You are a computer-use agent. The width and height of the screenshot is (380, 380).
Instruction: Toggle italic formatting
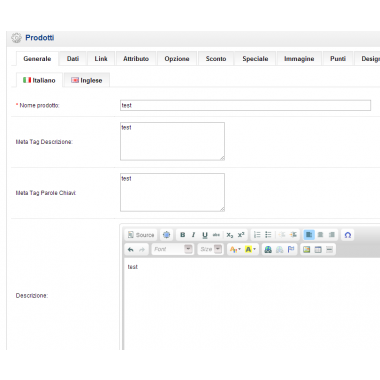point(194,235)
